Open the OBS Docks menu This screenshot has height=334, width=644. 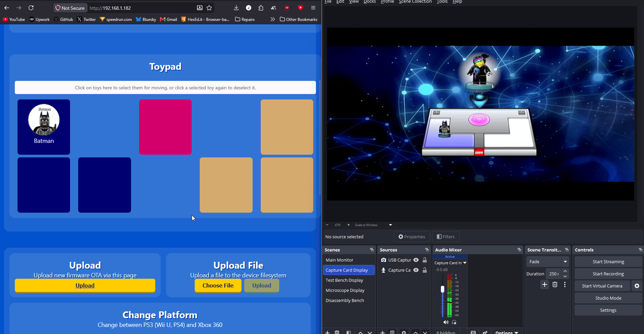click(369, 2)
